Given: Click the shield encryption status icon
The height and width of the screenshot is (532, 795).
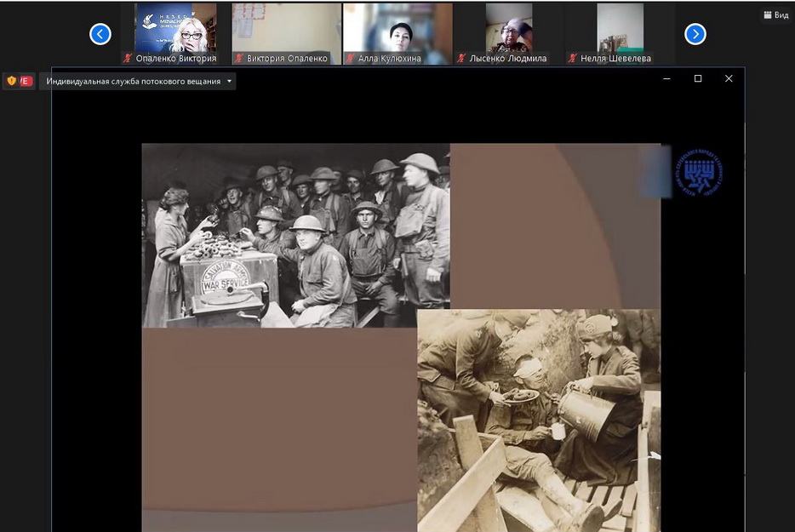Looking at the screenshot, I should click(11, 81).
